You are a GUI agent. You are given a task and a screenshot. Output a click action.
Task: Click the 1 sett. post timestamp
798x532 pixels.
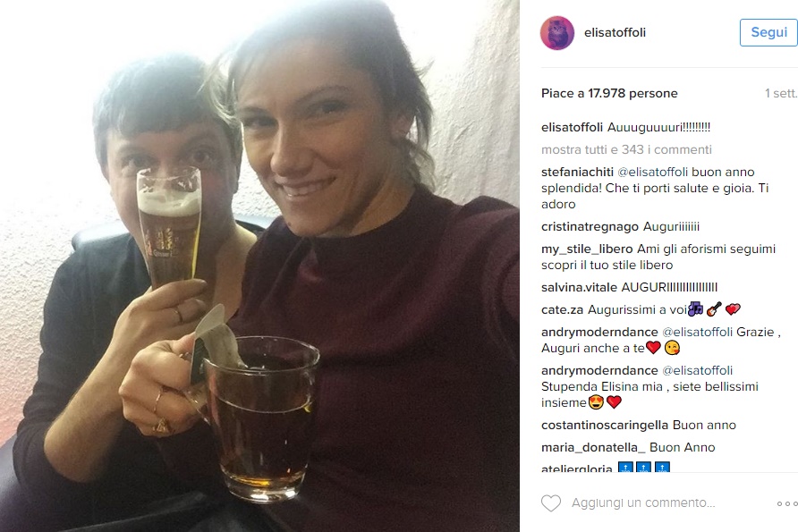click(x=781, y=94)
